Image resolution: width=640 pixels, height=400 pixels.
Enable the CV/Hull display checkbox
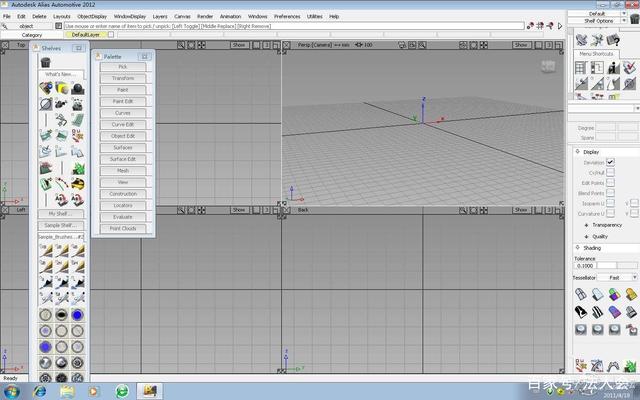(610, 172)
